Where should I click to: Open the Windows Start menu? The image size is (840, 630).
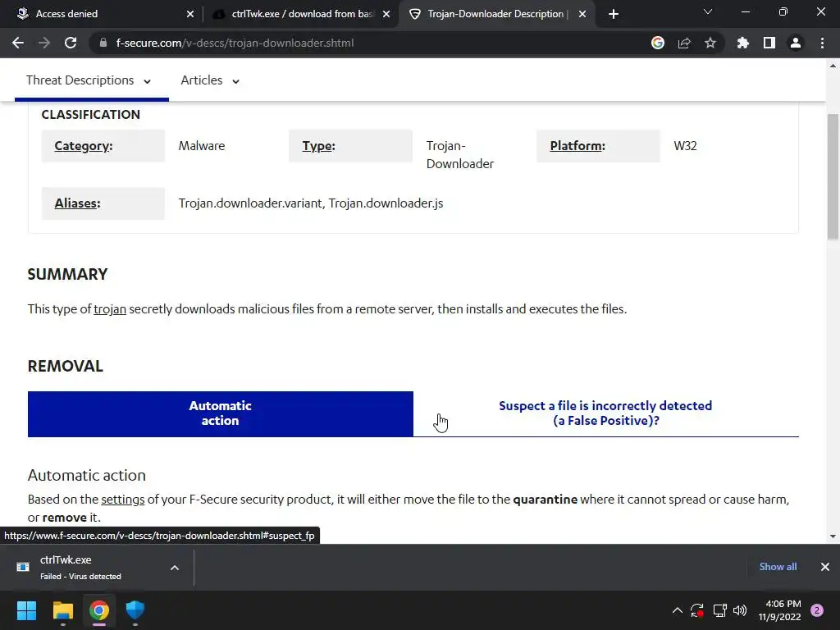click(26, 610)
